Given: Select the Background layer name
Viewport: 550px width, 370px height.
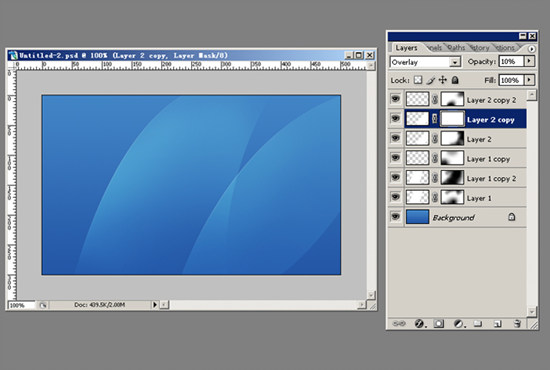Looking at the screenshot, I should (x=454, y=218).
